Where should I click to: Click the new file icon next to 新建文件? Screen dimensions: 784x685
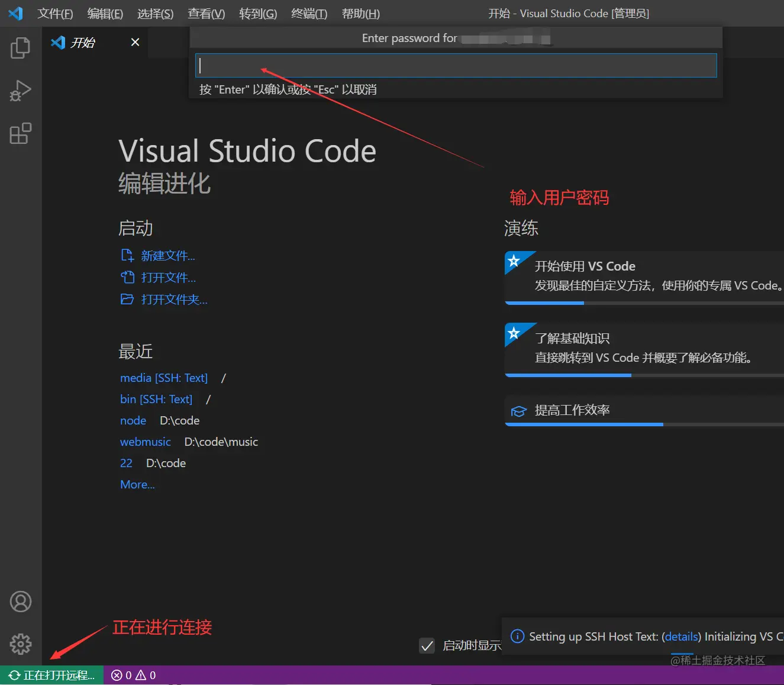(127, 255)
